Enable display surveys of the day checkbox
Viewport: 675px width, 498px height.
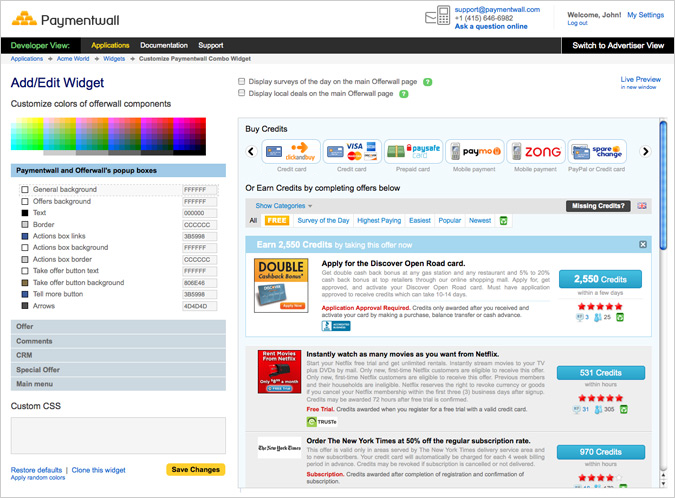tap(242, 81)
